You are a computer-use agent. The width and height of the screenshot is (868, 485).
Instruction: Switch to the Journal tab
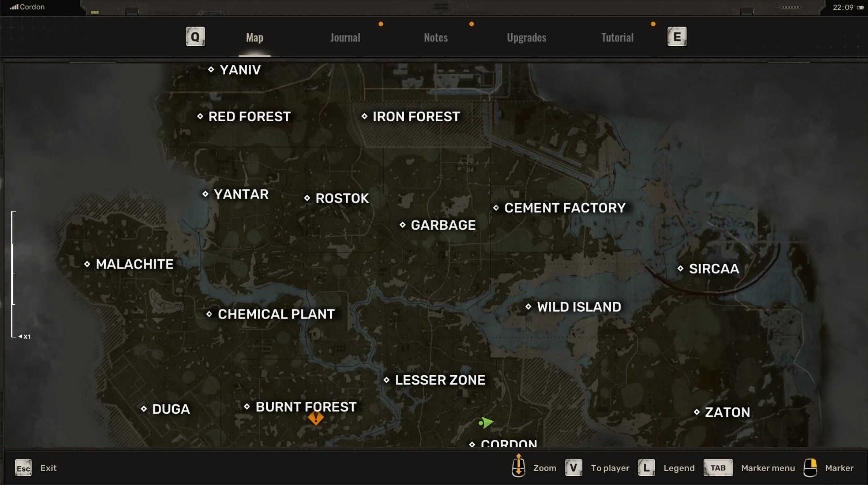tap(345, 38)
